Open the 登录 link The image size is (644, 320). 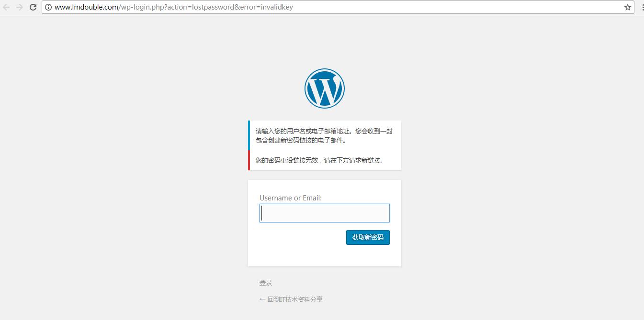[266, 283]
